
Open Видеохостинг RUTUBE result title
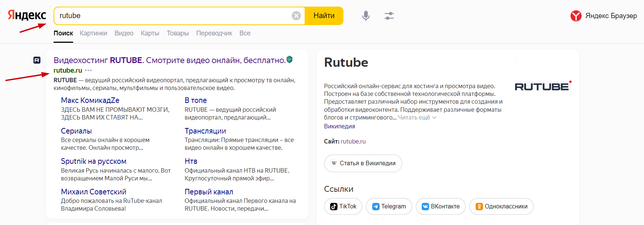pyautogui.click(x=170, y=60)
